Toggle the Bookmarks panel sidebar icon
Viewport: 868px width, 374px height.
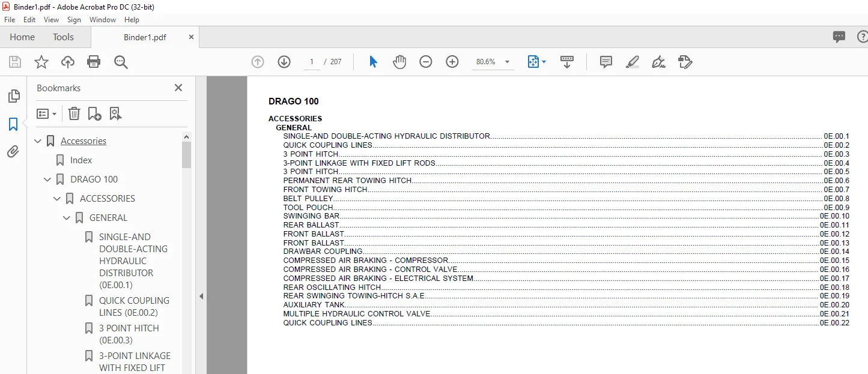click(x=13, y=124)
